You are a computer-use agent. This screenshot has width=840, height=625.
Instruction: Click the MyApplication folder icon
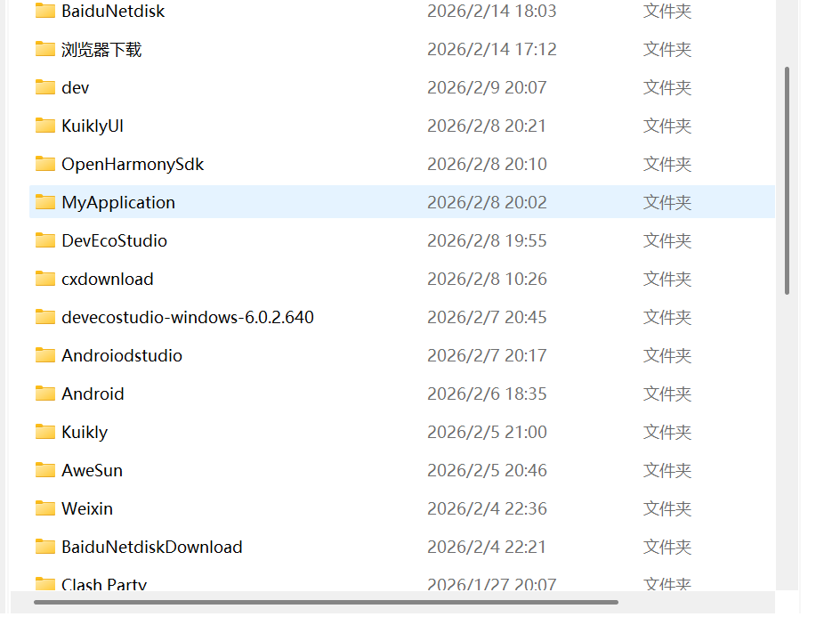pos(45,202)
